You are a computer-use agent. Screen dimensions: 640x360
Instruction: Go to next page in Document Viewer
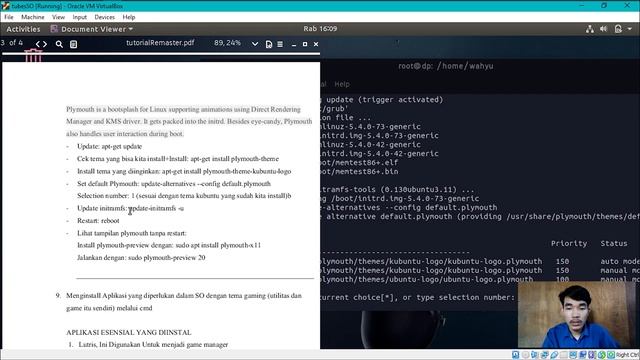[44, 44]
